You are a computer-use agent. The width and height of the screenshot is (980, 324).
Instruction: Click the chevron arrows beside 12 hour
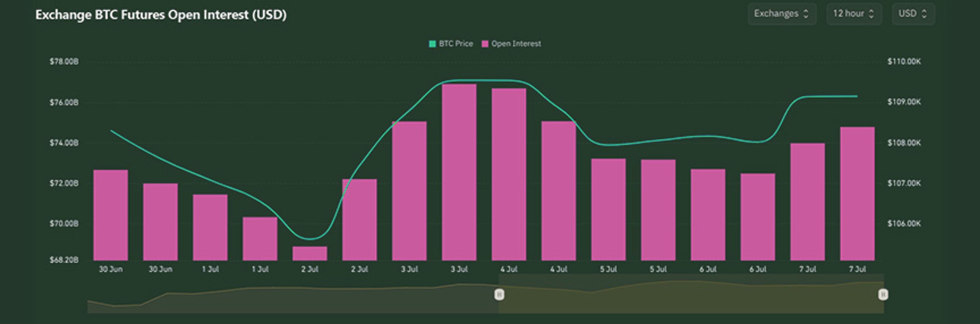[x=871, y=14]
